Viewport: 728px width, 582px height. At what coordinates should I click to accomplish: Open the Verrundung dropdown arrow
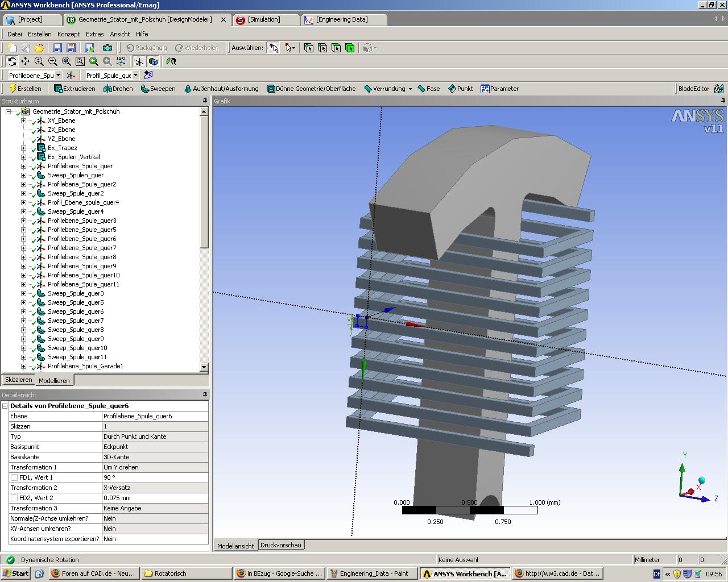[x=410, y=89]
